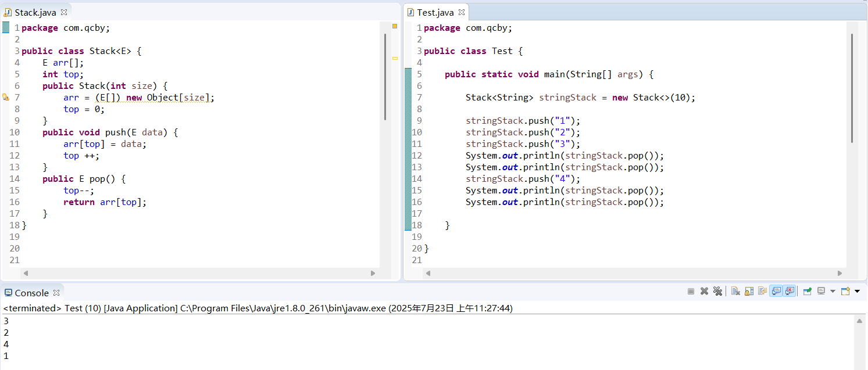The width and height of the screenshot is (868, 370).
Task: Click the stringStack.push("1") line
Action: pos(523,121)
